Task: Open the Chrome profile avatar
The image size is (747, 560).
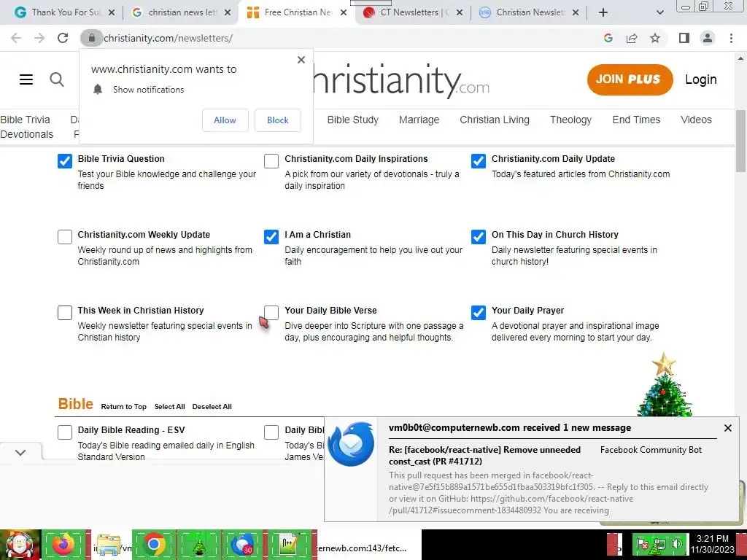Action: point(708,38)
